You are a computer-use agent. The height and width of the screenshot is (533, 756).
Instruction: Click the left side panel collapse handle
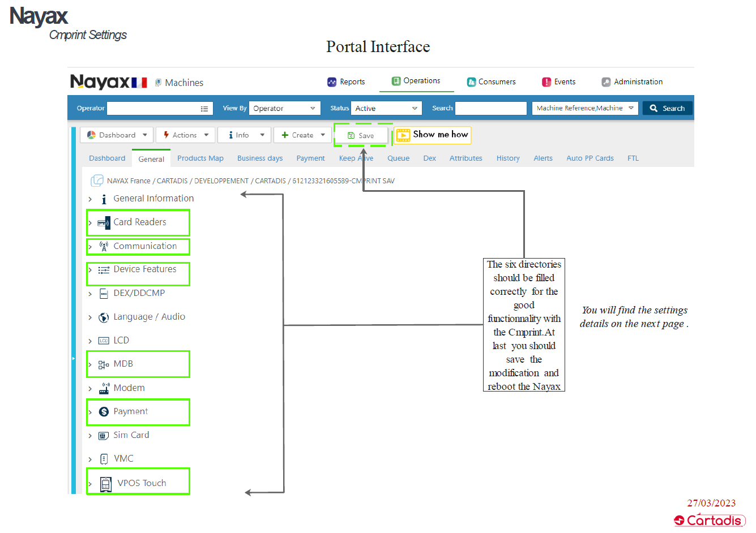tap(73, 359)
